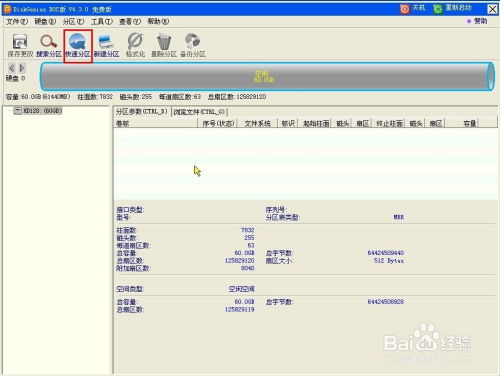Viewport: 500px width, 376px height.
Task: Click the sponsor (赞助) link at top right
Action: click(x=477, y=21)
